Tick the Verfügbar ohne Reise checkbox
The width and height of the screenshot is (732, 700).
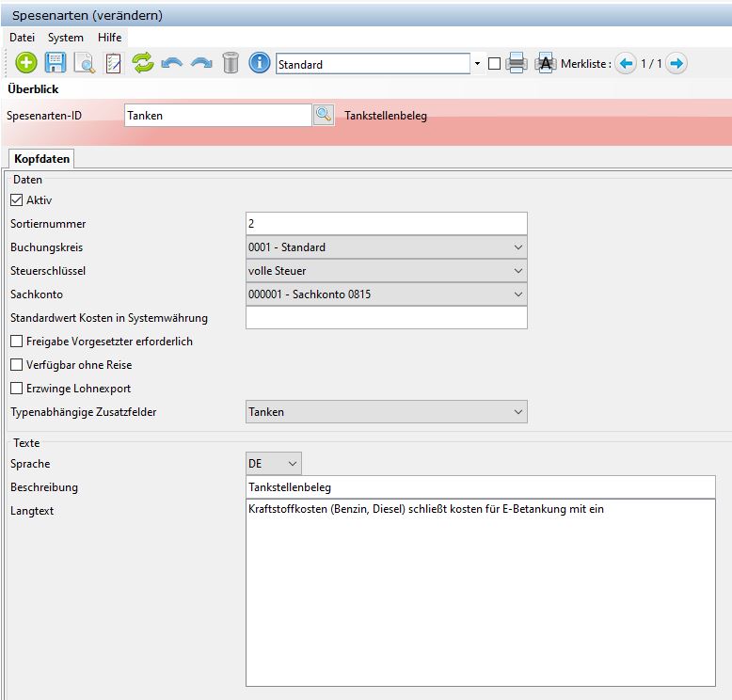click(17, 365)
